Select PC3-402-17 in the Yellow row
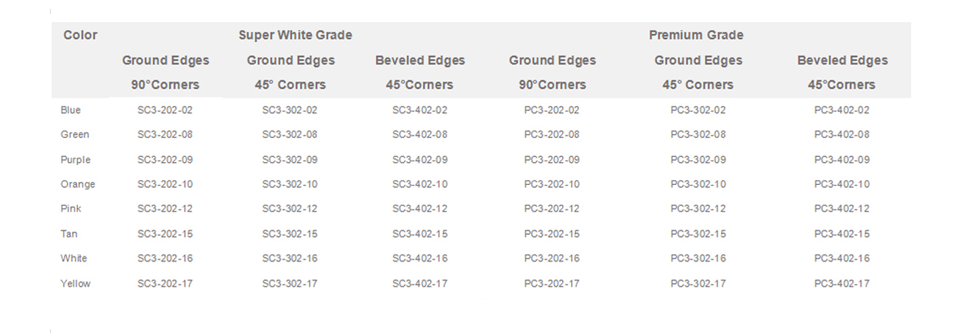 point(842,284)
